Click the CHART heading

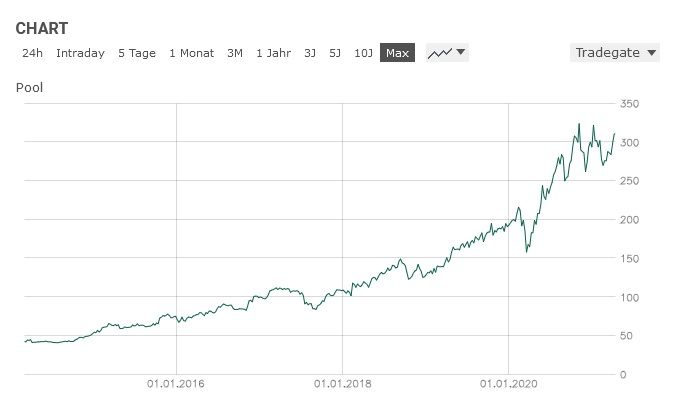41,28
